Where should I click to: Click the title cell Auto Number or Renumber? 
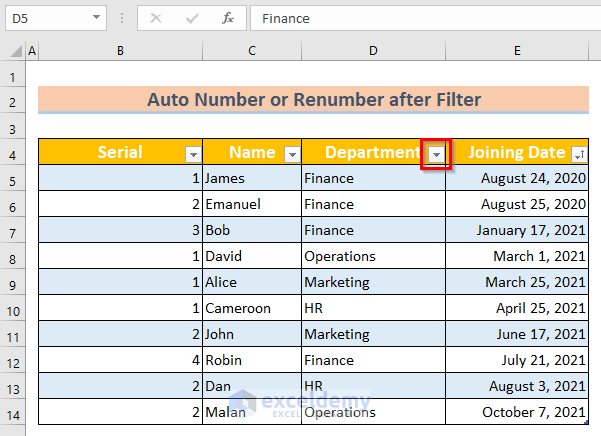314,100
